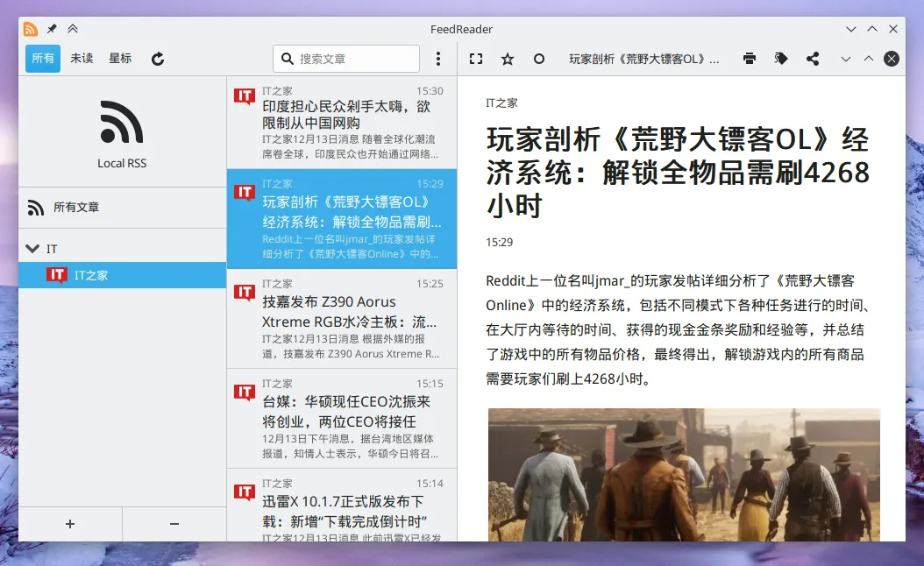Screen dimensions: 924x566
Task: Remove feed with the minus button
Action: pos(174,524)
